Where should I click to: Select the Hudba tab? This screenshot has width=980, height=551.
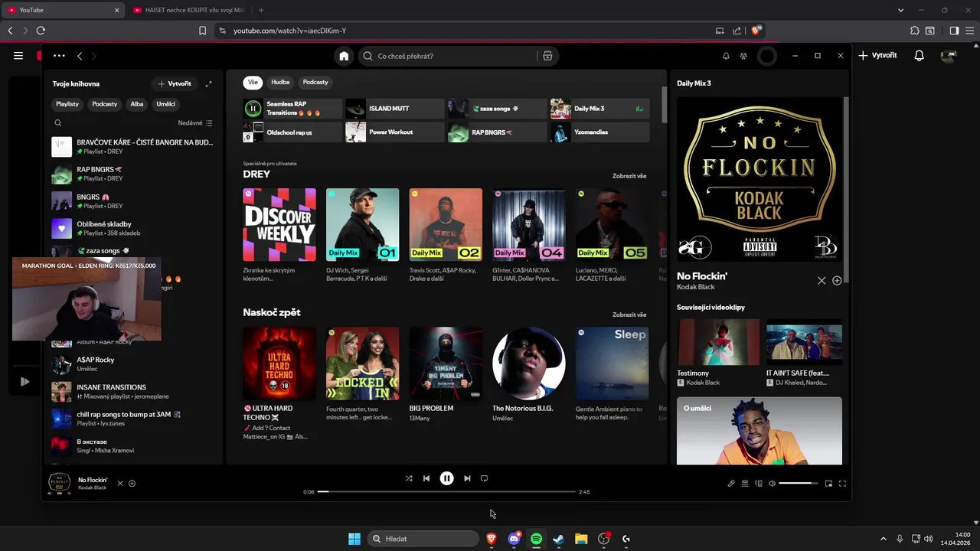(x=280, y=82)
